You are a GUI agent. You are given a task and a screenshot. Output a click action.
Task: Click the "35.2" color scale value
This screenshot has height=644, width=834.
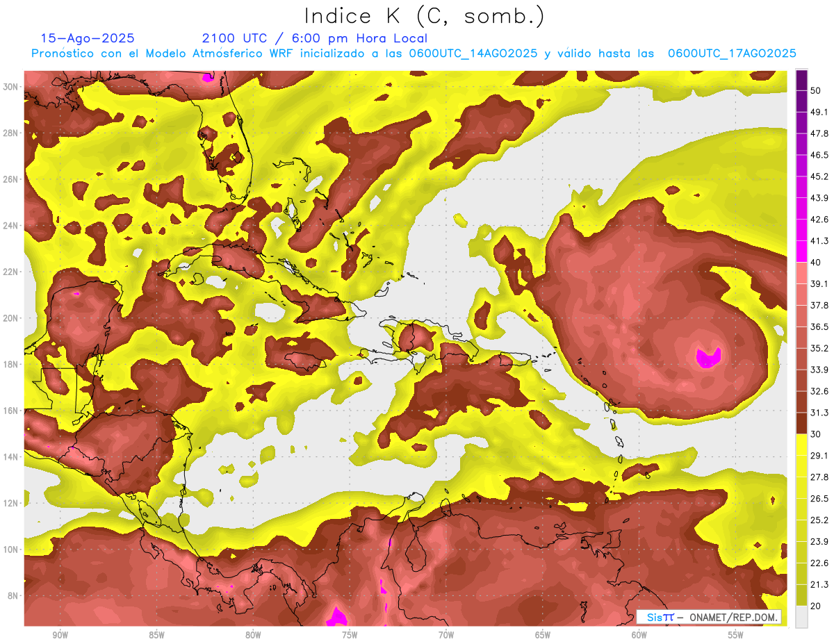click(819, 348)
